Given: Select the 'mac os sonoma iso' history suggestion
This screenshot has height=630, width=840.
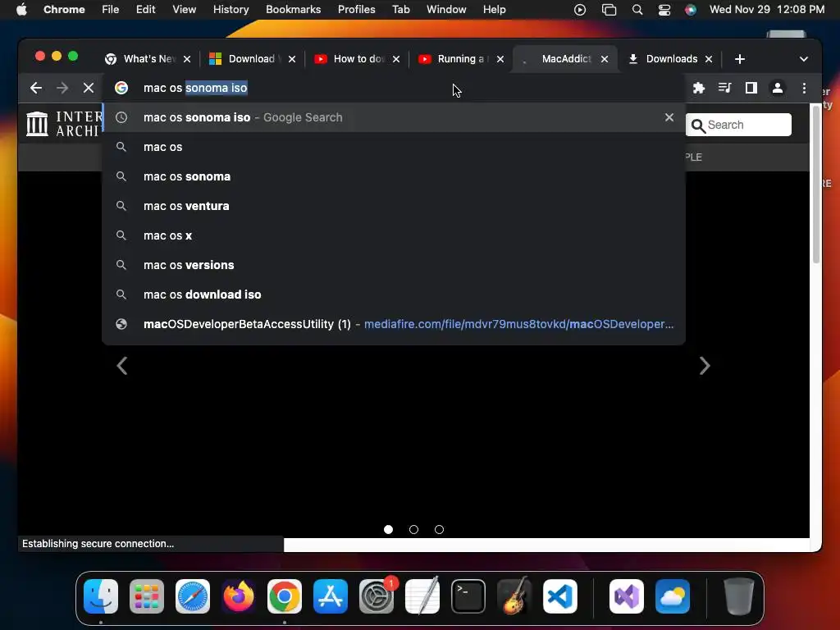Looking at the screenshot, I should point(394,117).
